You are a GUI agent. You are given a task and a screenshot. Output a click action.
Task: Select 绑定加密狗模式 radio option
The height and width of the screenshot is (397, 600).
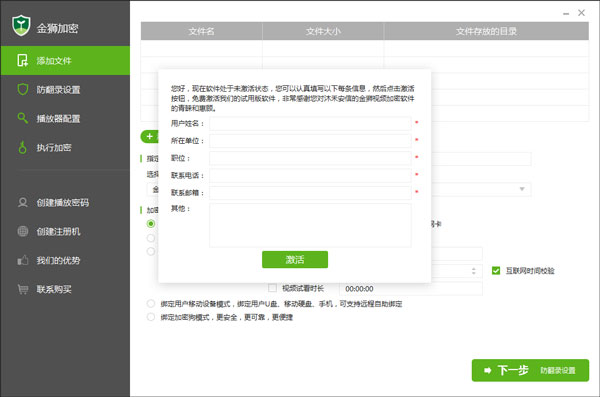pos(151,317)
